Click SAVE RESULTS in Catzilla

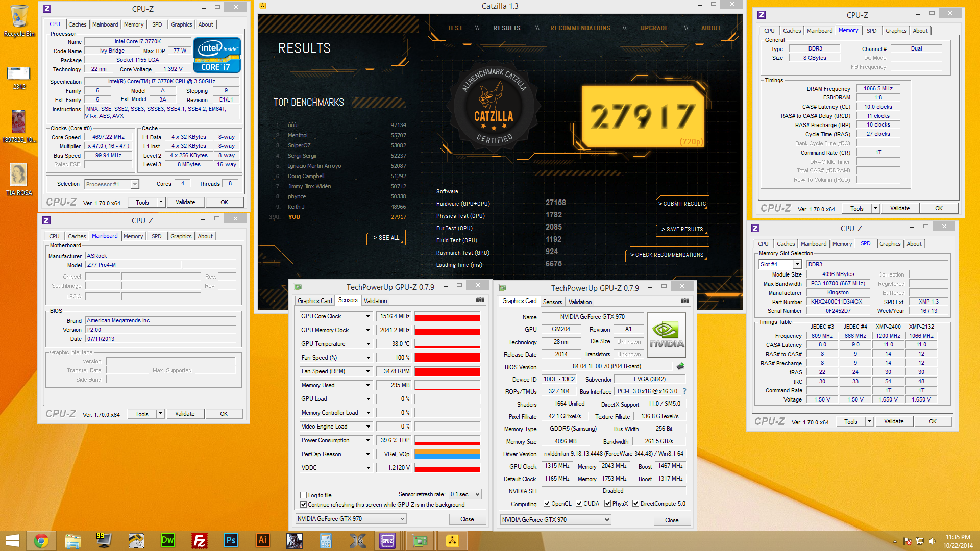click(x=682, y=229)
